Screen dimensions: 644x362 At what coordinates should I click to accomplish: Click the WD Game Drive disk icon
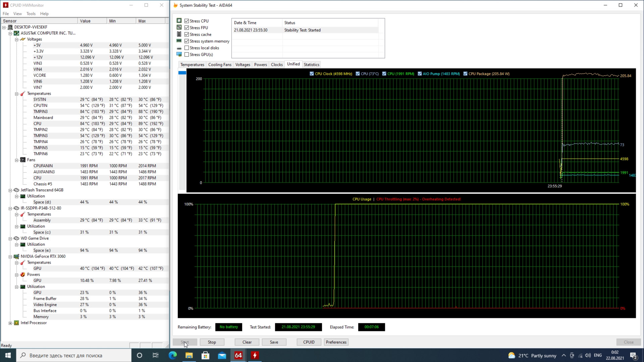[x=16, y=238]
